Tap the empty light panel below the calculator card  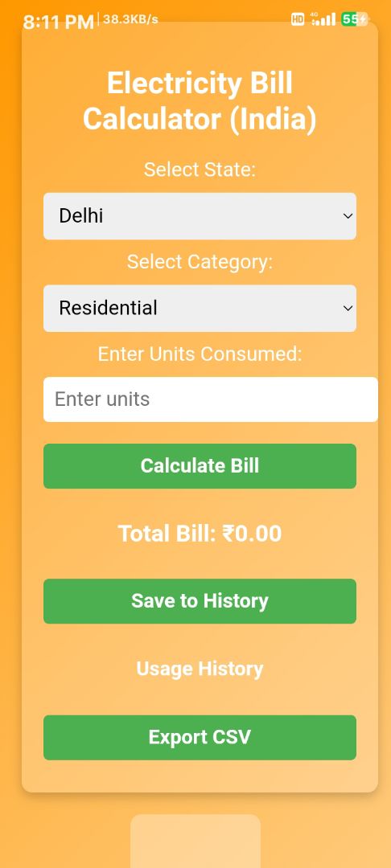[x=195, y=841]
